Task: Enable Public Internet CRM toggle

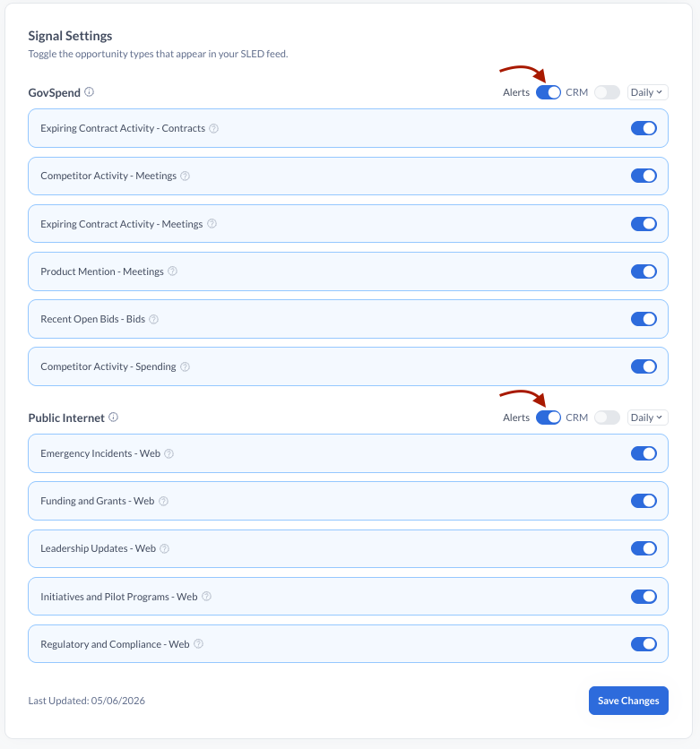Action: click(x=607, y=418)
